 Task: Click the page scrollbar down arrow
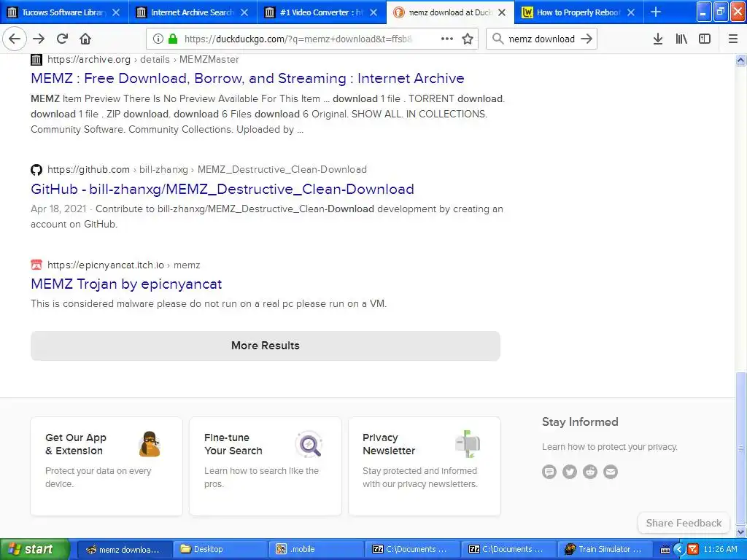741,532
